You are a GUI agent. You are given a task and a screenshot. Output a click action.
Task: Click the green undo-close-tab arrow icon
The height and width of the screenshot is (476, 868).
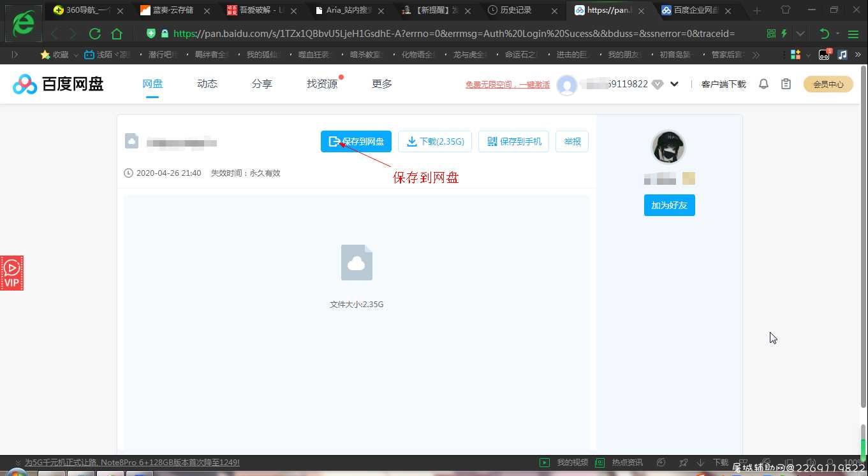(825, 34)
